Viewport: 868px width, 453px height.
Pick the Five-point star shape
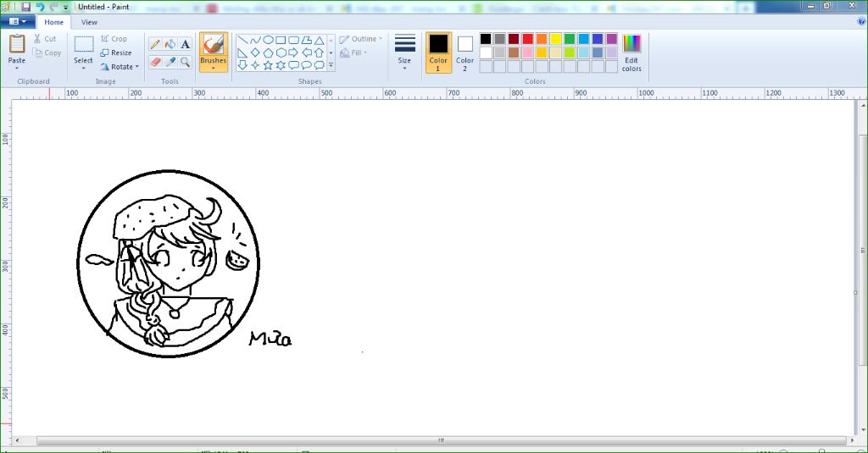tap(268, 65)
